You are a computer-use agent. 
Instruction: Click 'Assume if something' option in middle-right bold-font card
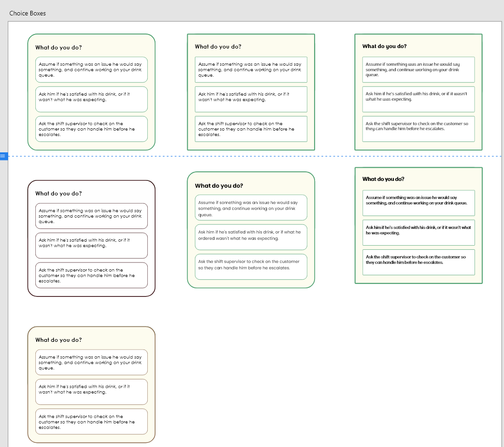[x=418, y=203]
